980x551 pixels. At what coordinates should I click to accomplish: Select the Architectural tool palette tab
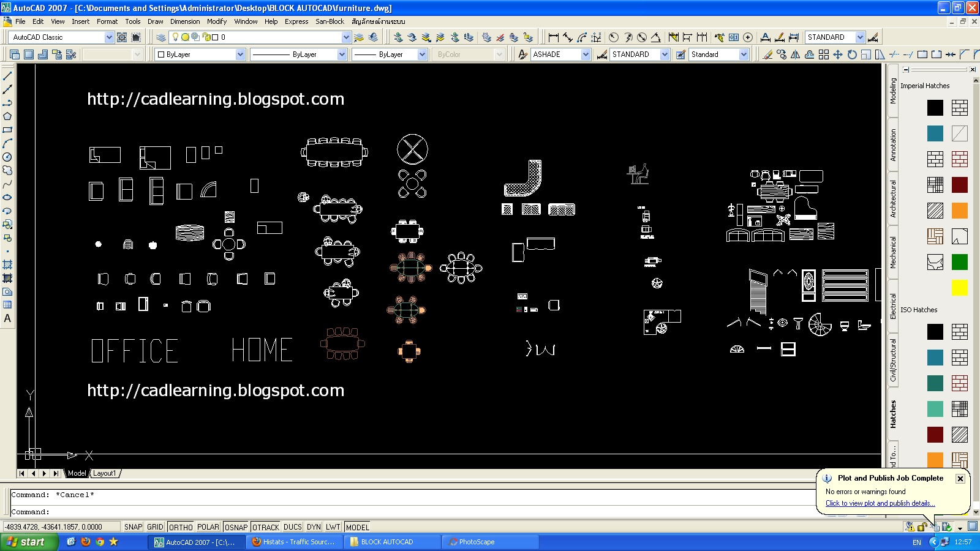click(x=893, y=198)
